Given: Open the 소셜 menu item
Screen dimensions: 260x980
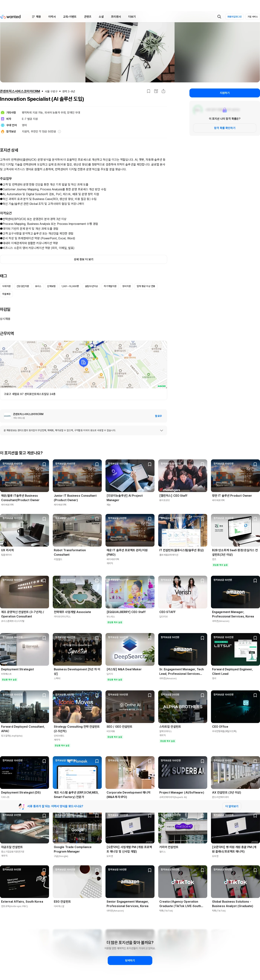Looking at the screenshot, I should click(x=101, y=17).
